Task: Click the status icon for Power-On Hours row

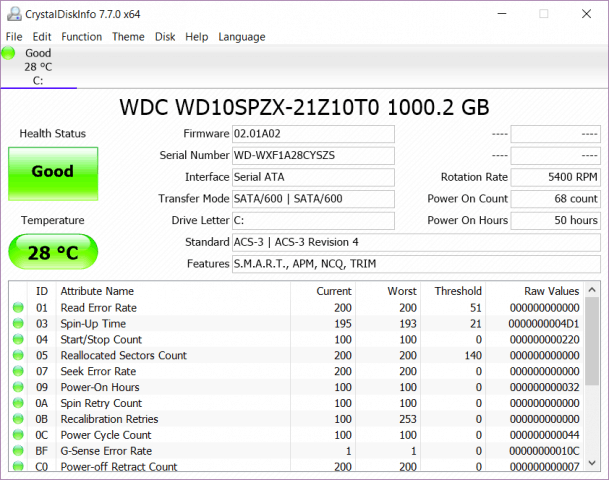Action: click(x=18, y=387)
